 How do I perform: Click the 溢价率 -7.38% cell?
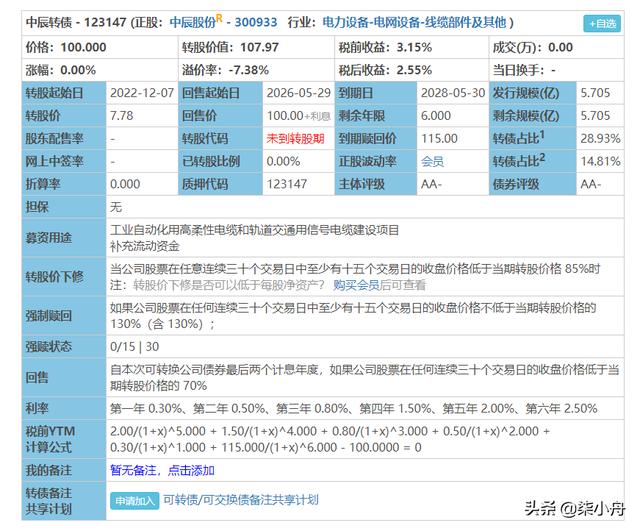click(x=256, y=70)
